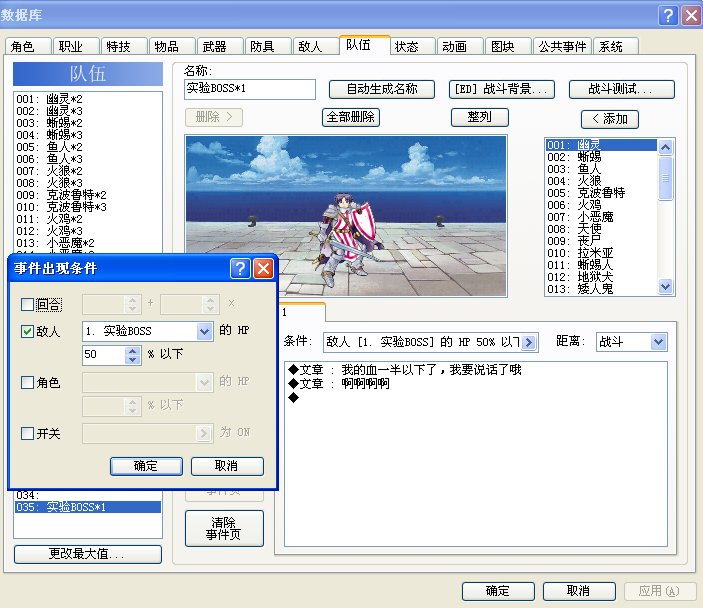Image resolution: width=703 pixels, height=608 pixels.
Task: Select troop 009: 克波鲁特*2
Action: point(87,195)
